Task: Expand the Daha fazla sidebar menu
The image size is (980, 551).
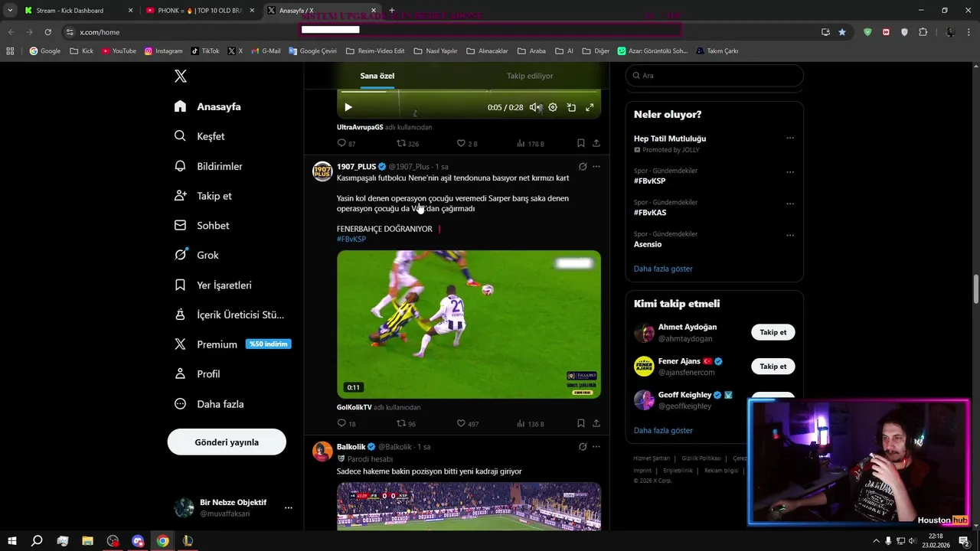Action: click(209, 404)
